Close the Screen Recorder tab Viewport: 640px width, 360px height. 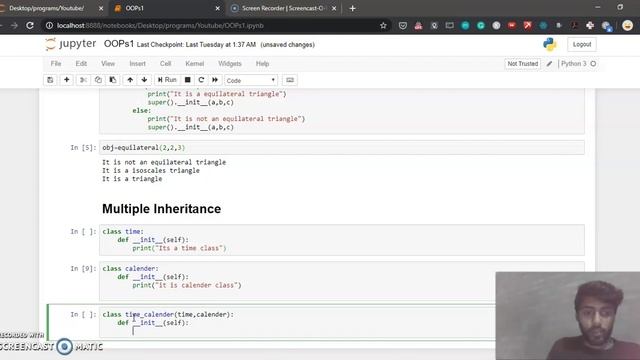point(334,8)
